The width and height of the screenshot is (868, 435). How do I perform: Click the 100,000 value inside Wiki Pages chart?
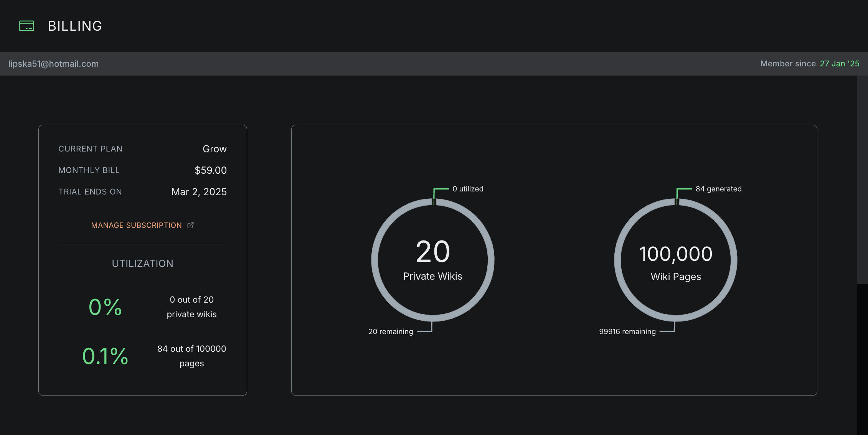[x=676, y=254]
